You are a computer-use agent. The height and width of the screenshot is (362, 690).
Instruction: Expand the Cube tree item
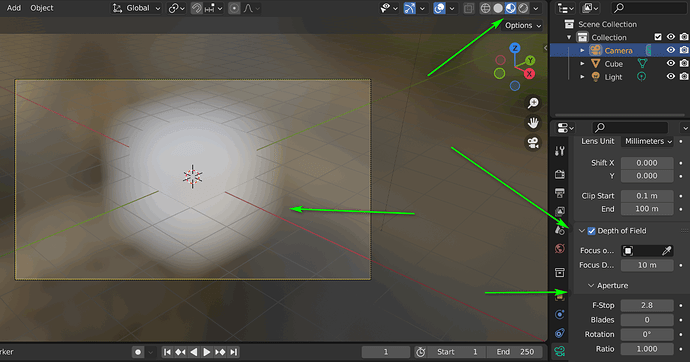tap(582, 64)
